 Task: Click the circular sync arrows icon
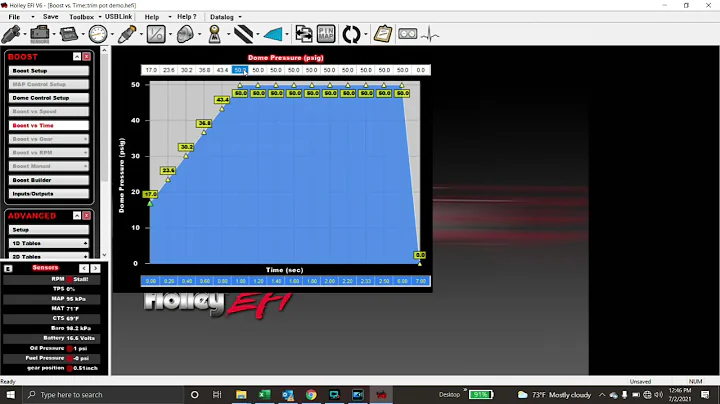tap(351, 34)
